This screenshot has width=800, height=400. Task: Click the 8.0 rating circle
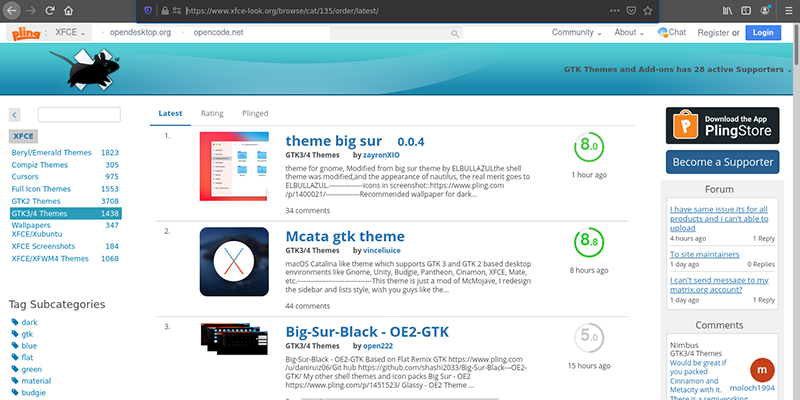(x=589, y=147)
